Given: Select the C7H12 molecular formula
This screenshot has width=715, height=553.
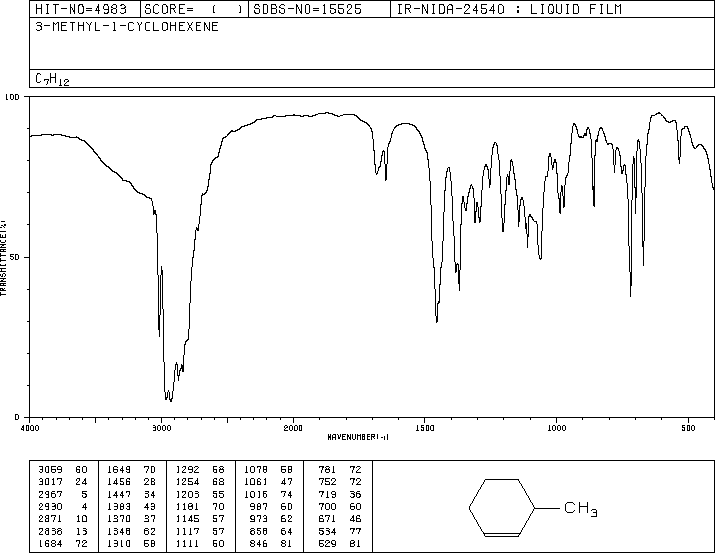Looking at the screenshot, I should (52, 79).
